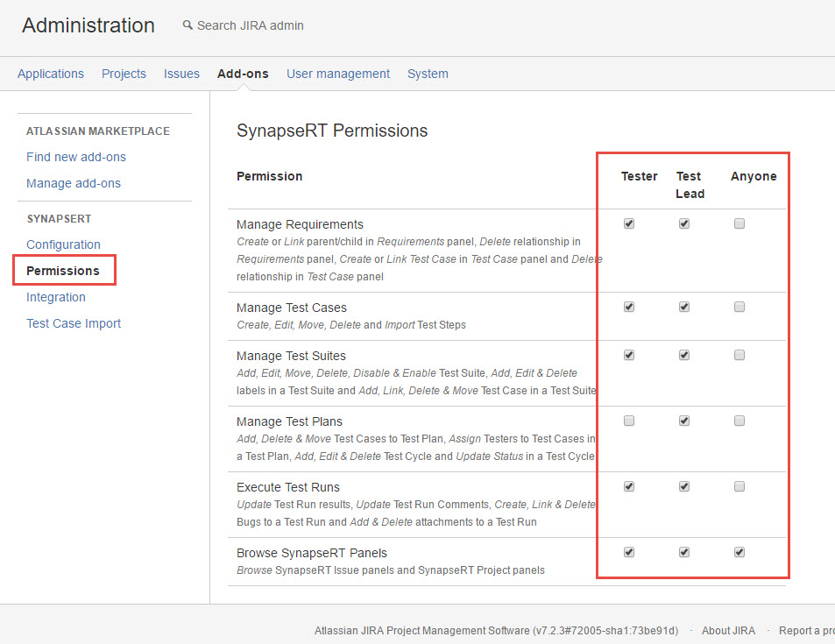Open the User management tab
Screen dimensions: 835x644
[337, 74]
